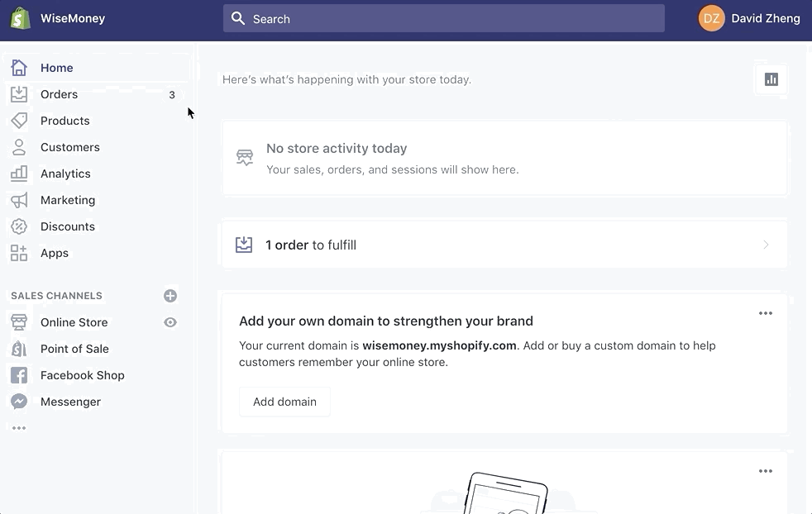Open Products in the sidebar

64,121
